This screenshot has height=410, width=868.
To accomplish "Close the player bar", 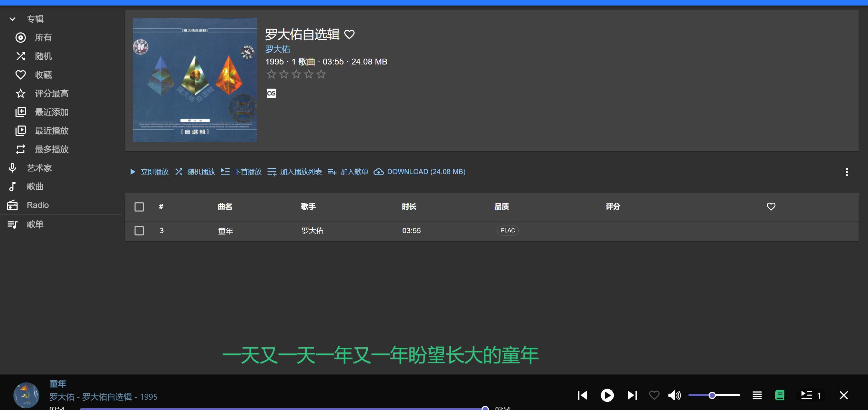I will [844, 395].
